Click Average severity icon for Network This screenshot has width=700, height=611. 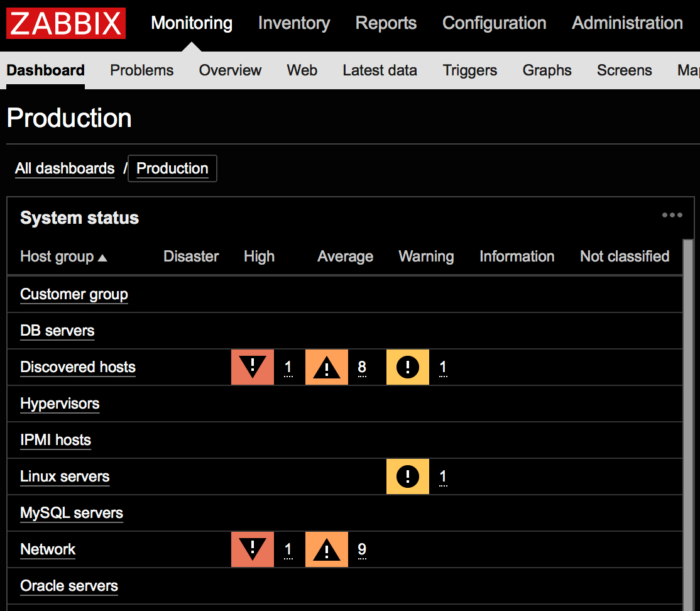327,549
